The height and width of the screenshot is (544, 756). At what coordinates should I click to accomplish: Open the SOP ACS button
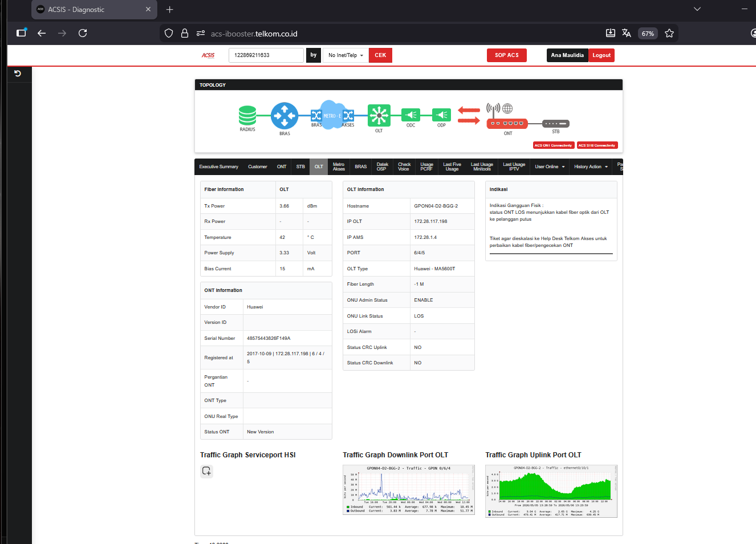507,55
